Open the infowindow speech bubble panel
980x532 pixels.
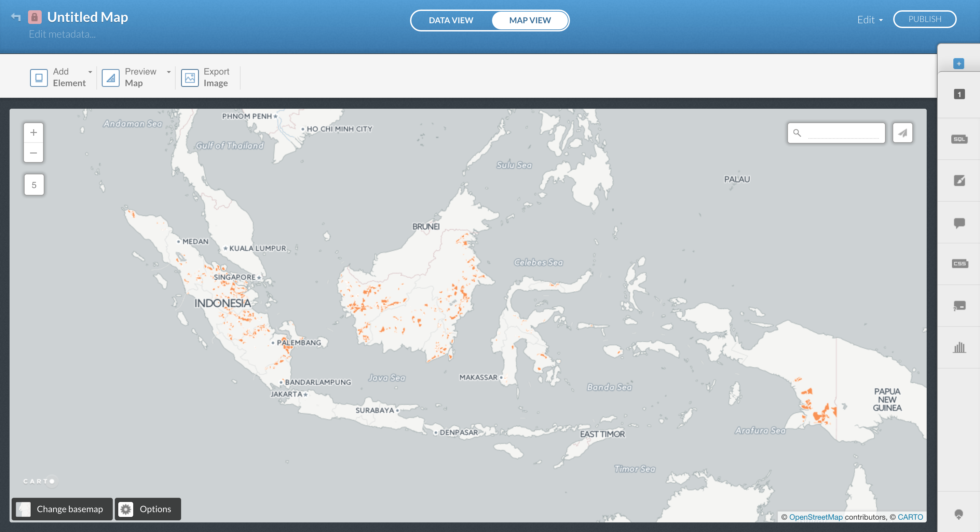(959, 223)
